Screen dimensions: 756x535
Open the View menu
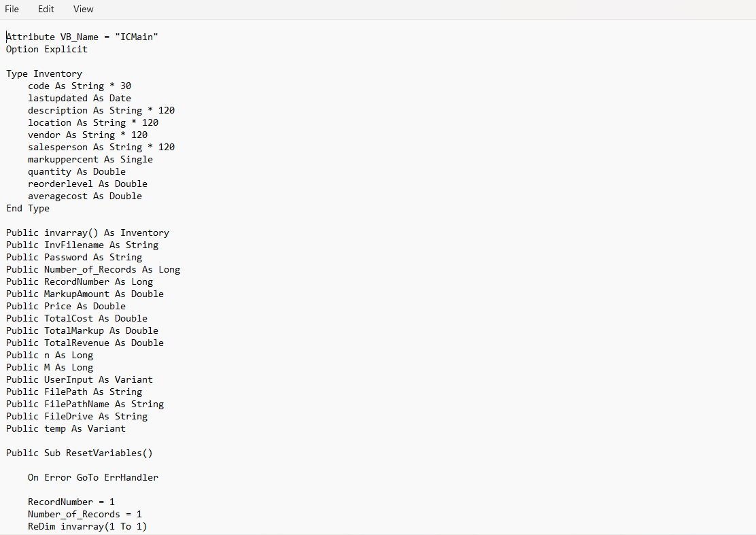pos(83,9)
